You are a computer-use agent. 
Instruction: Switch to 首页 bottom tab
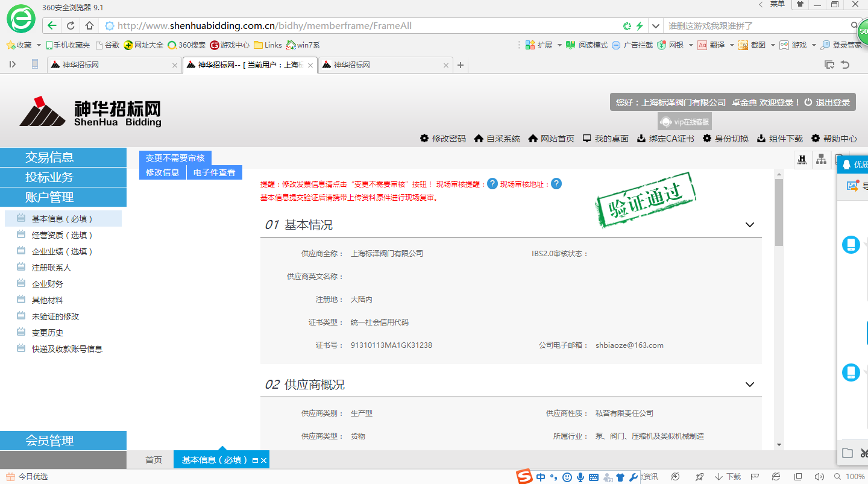coord(154,460)
